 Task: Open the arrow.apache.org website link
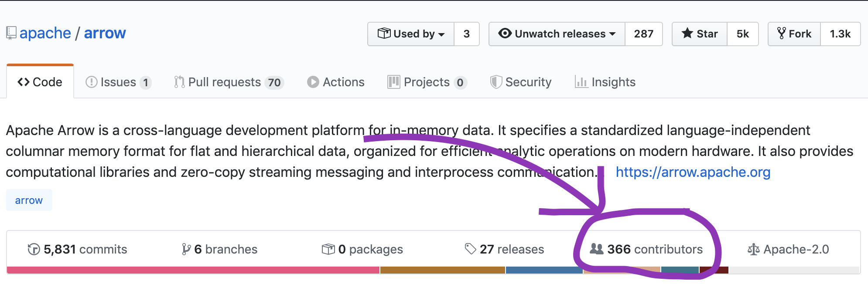[693, 172]
